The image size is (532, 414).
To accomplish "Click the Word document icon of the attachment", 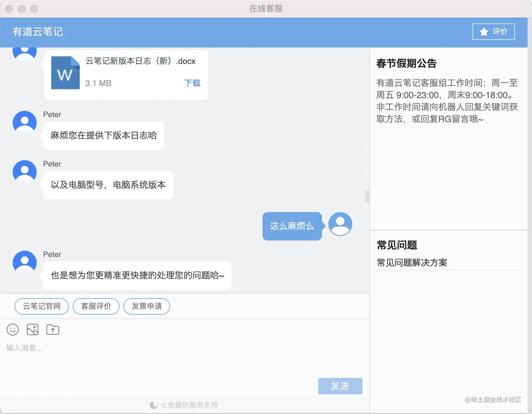I will tap(65, 73).
